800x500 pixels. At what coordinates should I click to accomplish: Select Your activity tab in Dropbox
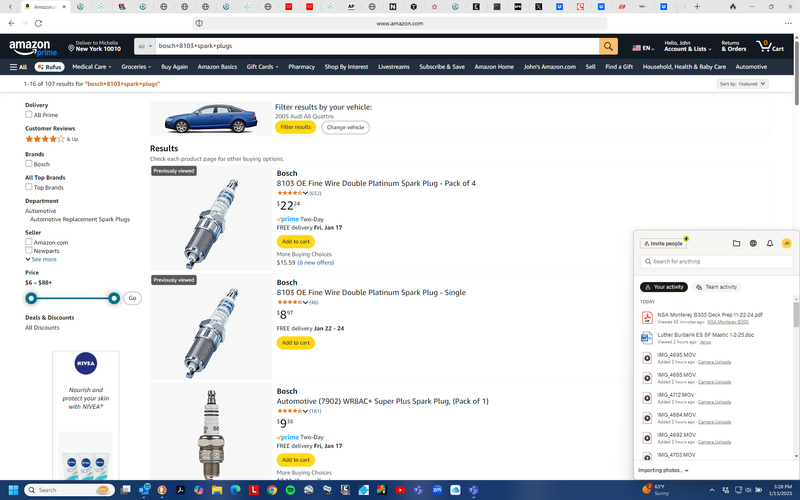664,287
